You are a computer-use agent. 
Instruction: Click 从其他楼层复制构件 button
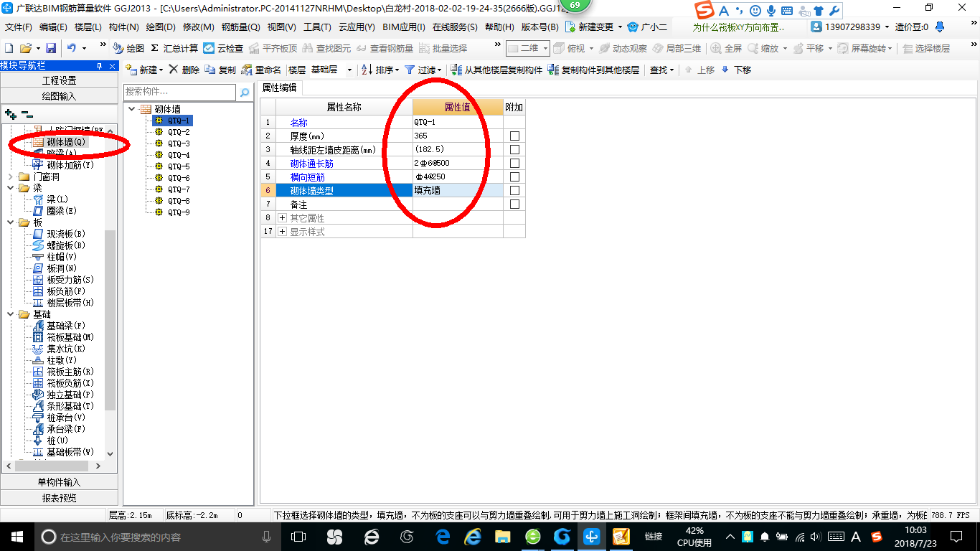496,70
